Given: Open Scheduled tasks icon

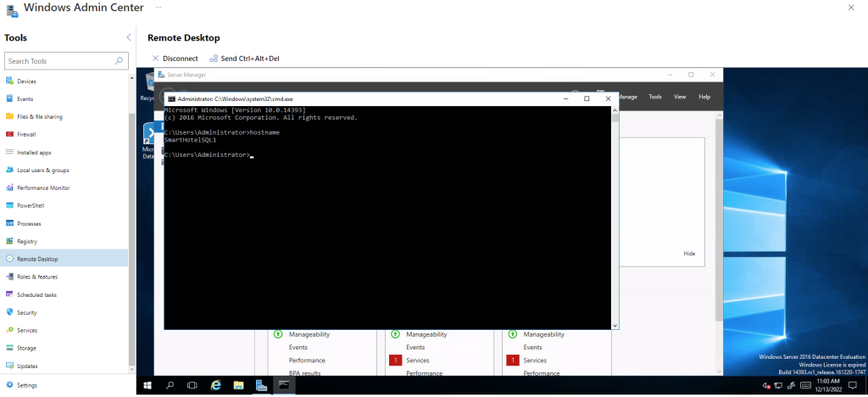Looking at the screenshot, I should pyautogui.click(x=9, y=294).
